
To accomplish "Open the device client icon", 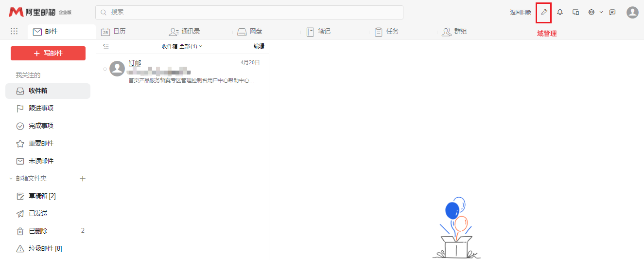I will click(575, 12).
